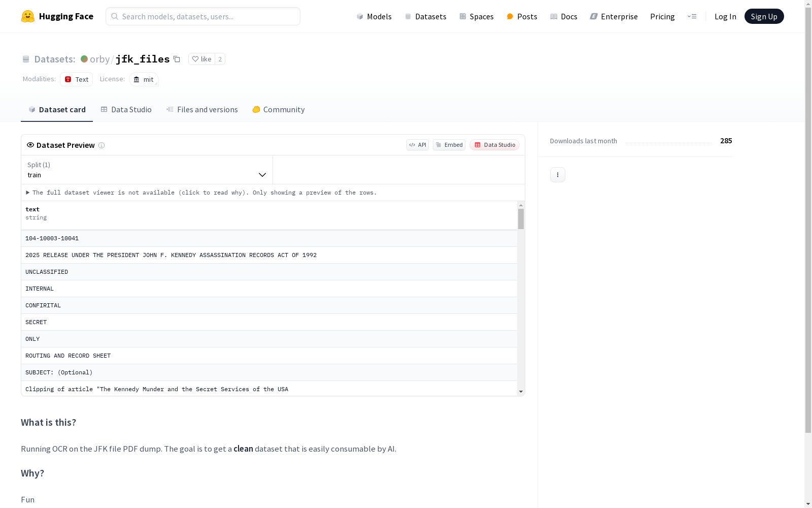Viewport: 812px width, 508px height.
Task: Click the Embed button
Action: click(x=449, y=145)
